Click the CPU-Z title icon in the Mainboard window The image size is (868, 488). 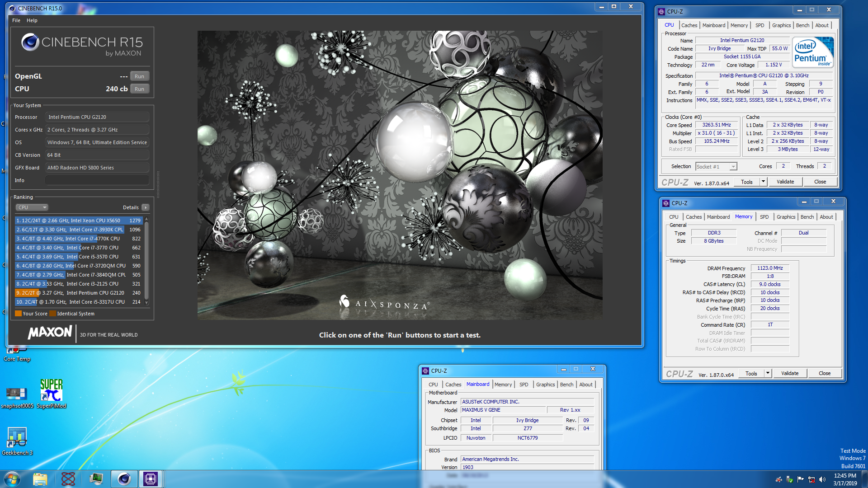click(x=425, y=371)
